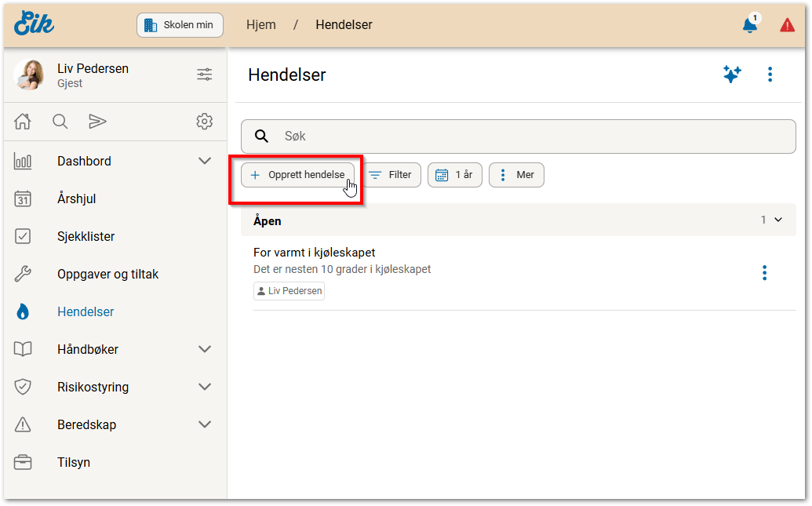
Task: Click the sidebar search magnifier icon
Action: point(60,121)
